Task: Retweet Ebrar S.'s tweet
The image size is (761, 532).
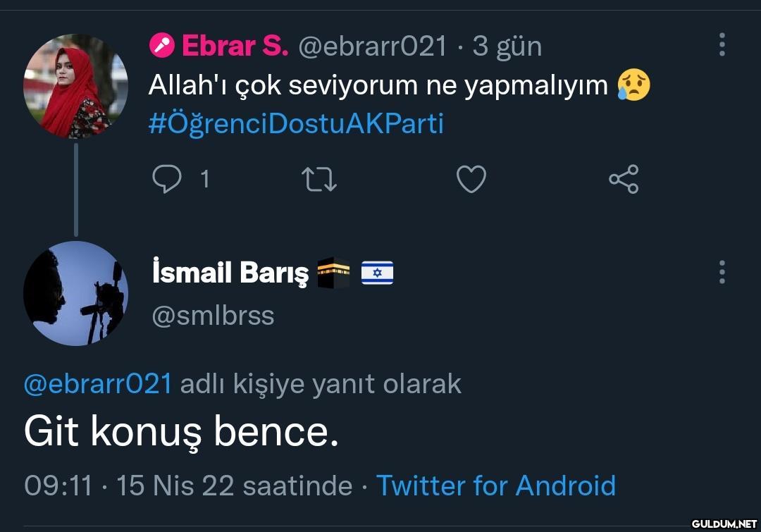Action: pyautogui.click(x=318, y=180)
